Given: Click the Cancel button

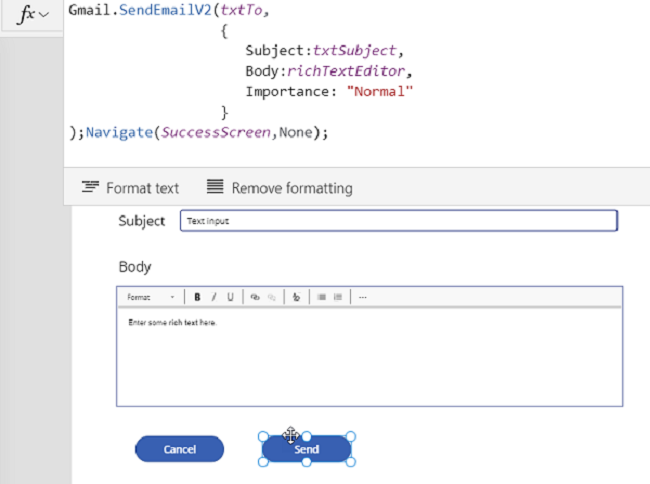Looking at the screenshot, I should (179, 449).
